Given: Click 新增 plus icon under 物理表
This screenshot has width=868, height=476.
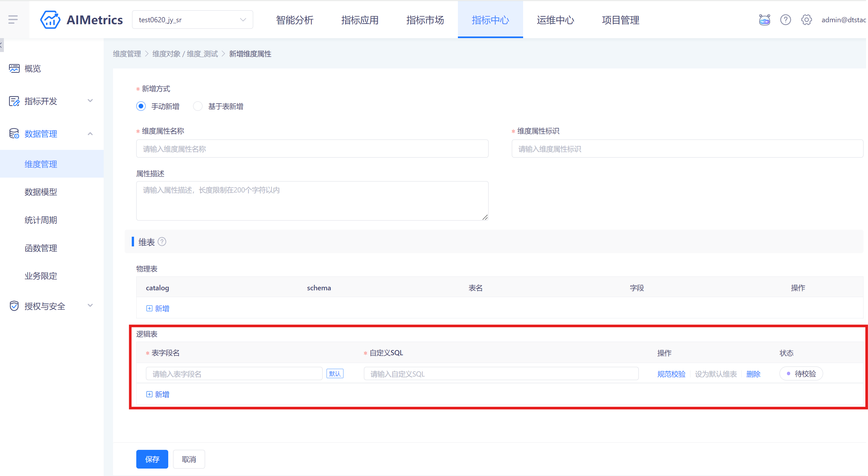Looking at the screenshot, I should [x=149, y=308].
